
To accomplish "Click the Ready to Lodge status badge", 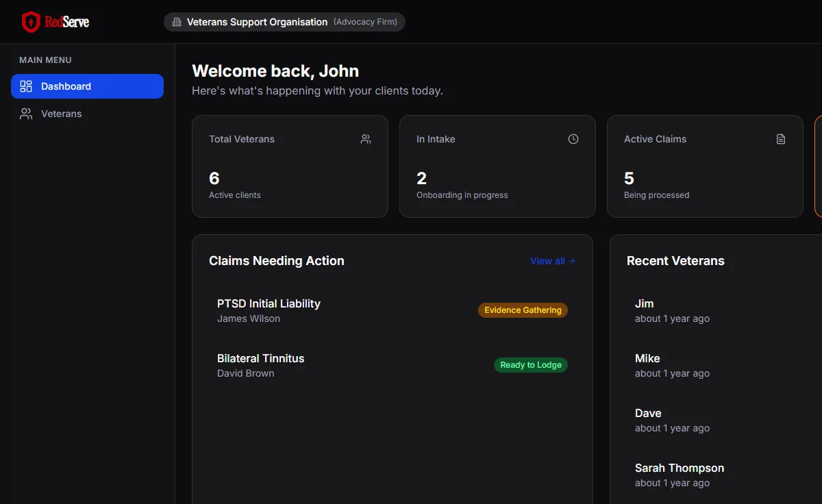I will [x=531, y=365].
